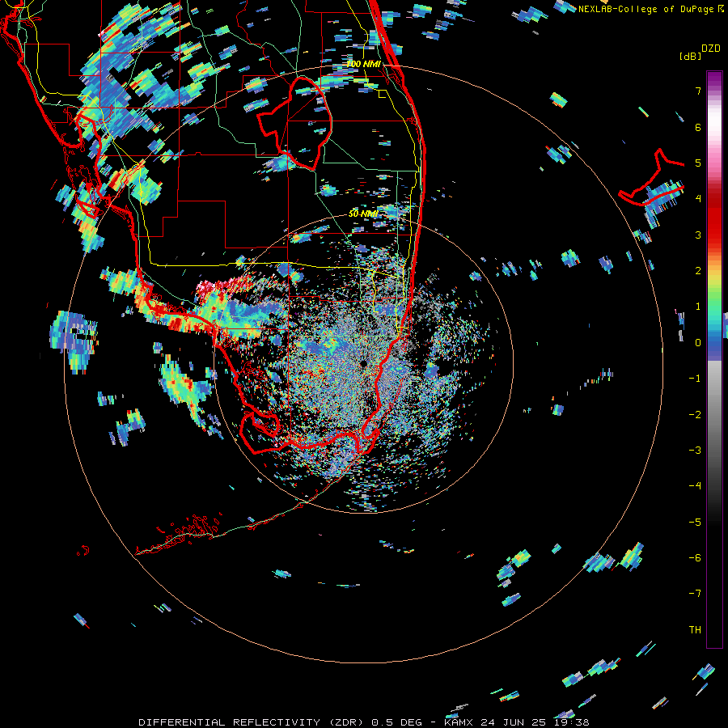728x728 pixels.
Task: Click the legend value -6 label
Action: (x=695, y=558)
